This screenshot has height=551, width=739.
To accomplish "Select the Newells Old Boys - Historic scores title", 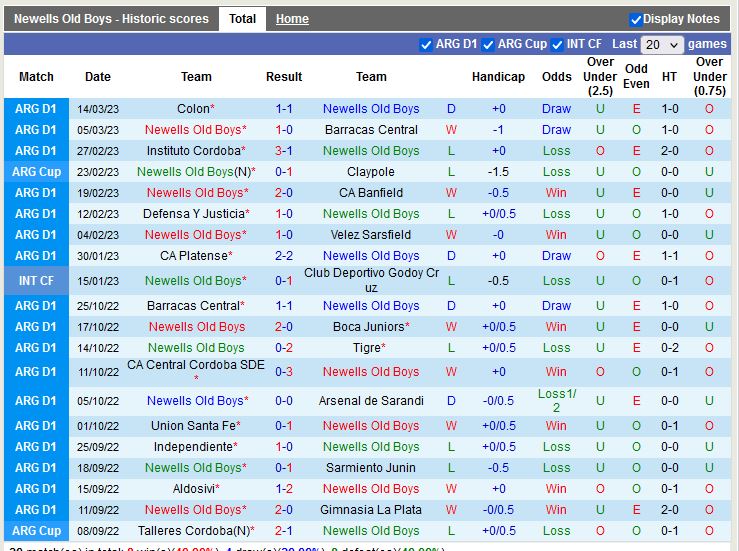I will click(x=111, y=19).
